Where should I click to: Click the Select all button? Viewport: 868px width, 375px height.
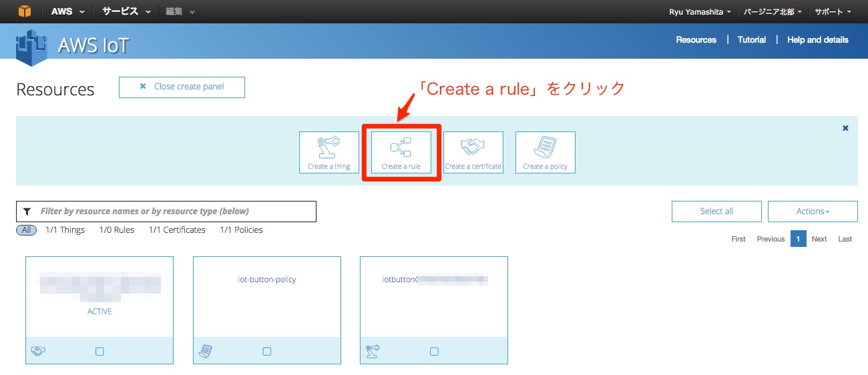[x=716, y=212]
